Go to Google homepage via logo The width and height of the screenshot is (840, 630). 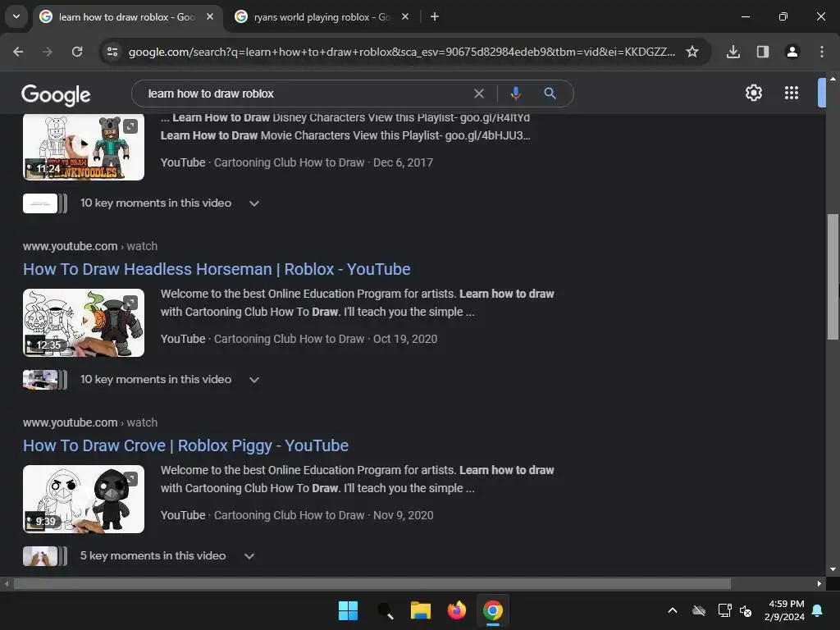click(x=56, y=95)
